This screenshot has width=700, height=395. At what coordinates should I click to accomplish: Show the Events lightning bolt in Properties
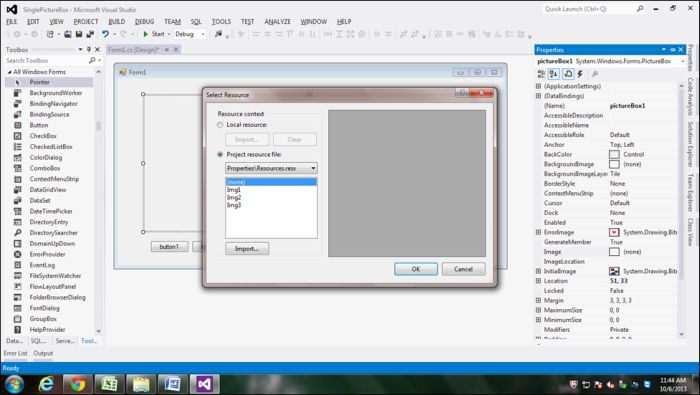pyautogui.click(x=580, y=74)
